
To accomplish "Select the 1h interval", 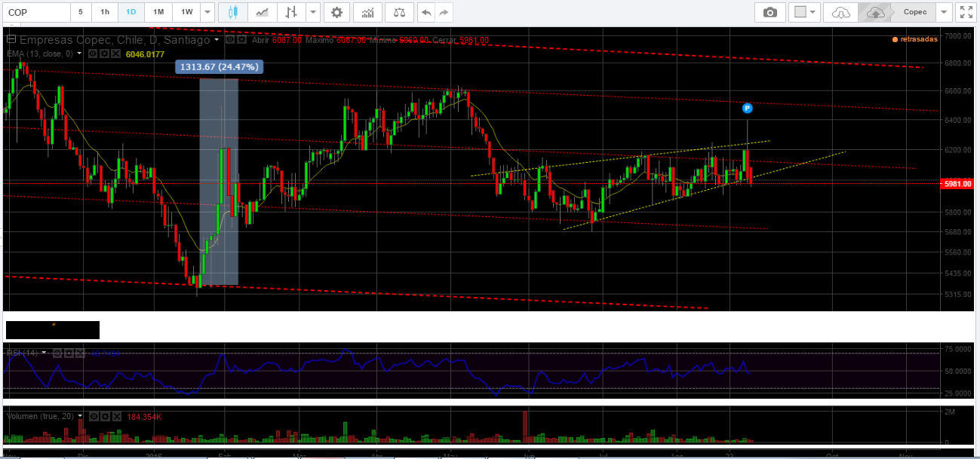I will tap(105, 12).
